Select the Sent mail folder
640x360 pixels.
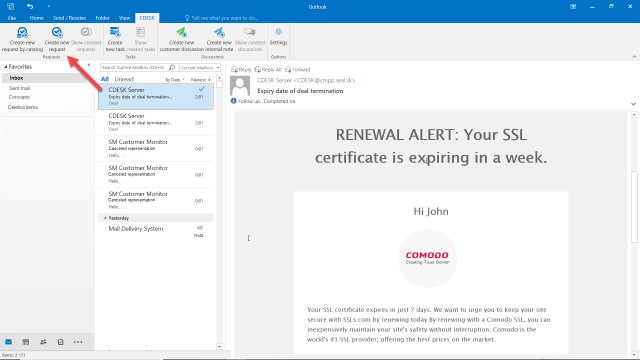coord(19,88)
